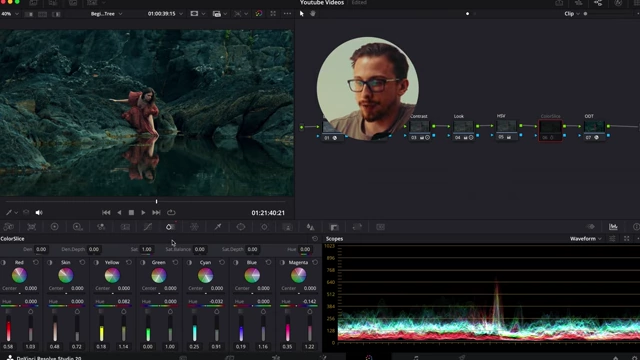
Task: Reset the Magenta slice
Action: (315, 262)
